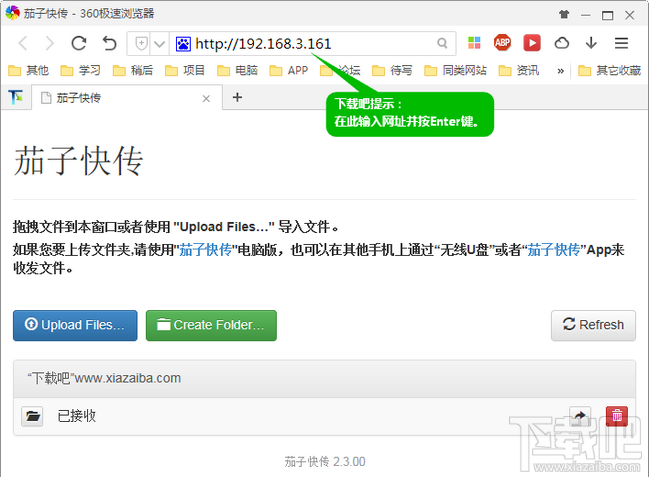The width and height of the screenshot is (649, 477).
Task: Open the 资讯 bookmark folder
Action: pyautogui.click(x=519, y=70)
